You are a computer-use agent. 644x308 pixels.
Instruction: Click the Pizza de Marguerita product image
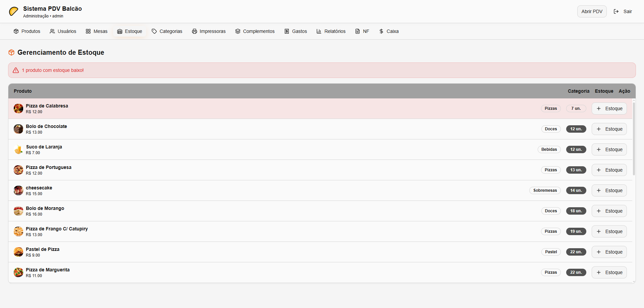click(x=18, y=272)
